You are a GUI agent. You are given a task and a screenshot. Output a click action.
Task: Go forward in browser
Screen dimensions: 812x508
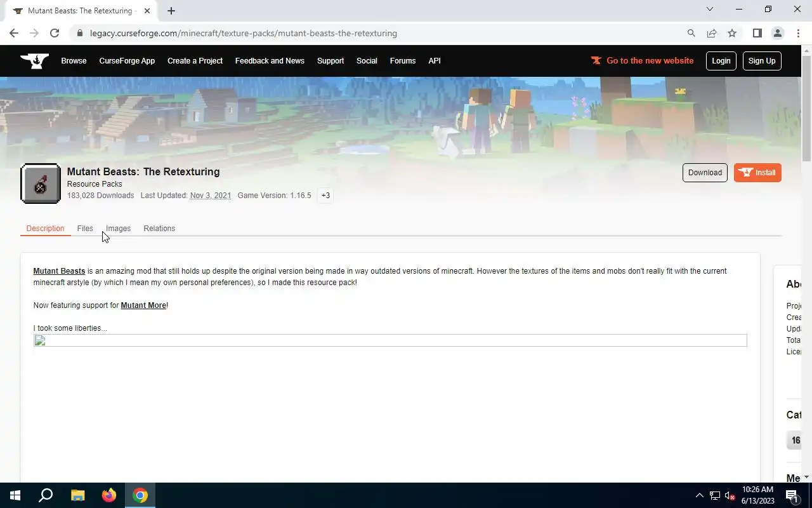tap(34, 33)
